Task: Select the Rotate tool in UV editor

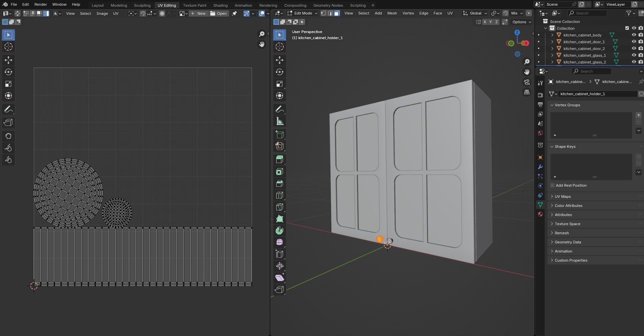Action: coord(8,72)
